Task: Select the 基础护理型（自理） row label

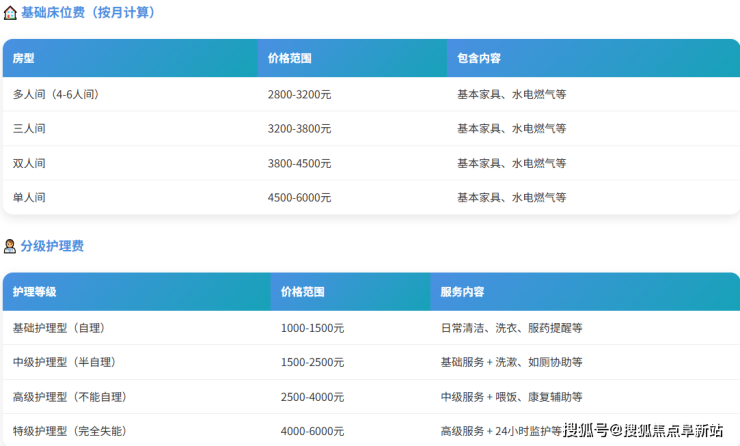Action: point(59,327)
